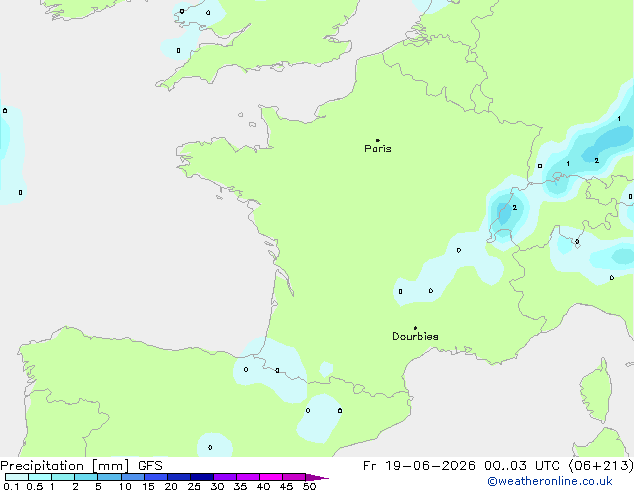
Task: Select the Dourbies map label
Action: tap(415, 336)
